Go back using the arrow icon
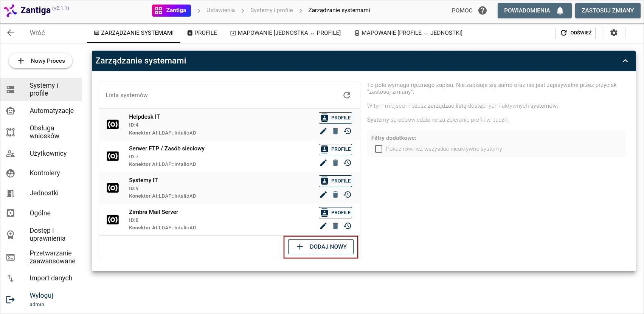Image resolution: width=644 pixels, height=314 pixels. click(11, 33)
